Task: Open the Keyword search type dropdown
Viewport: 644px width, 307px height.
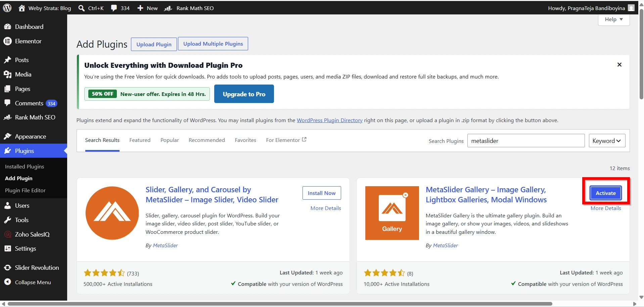Action: pyautogui.click(x=607, y=141)
